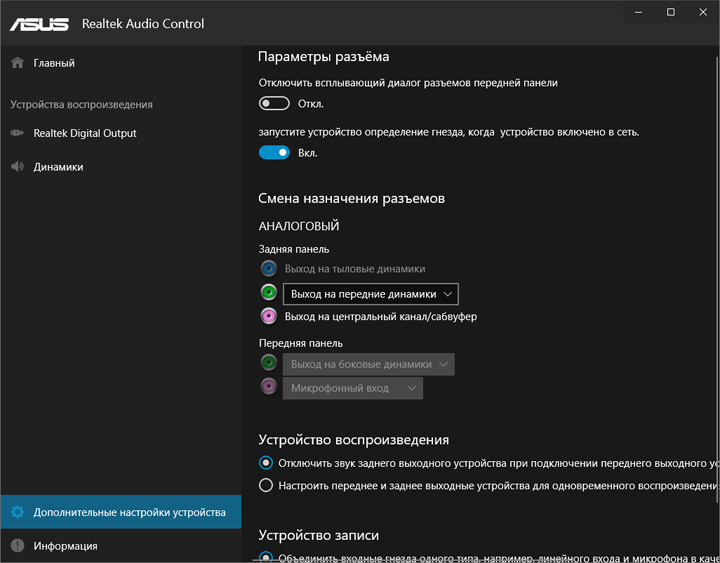
Task: Click the Задняя панель label
Action: coord(294,249)
